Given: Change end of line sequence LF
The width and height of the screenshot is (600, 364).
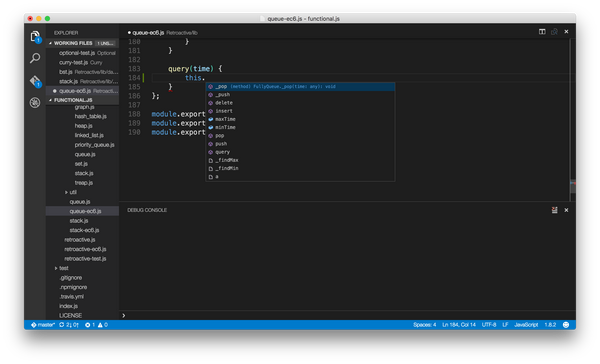Looking at the screenshot, I should [x=505, y=325].
